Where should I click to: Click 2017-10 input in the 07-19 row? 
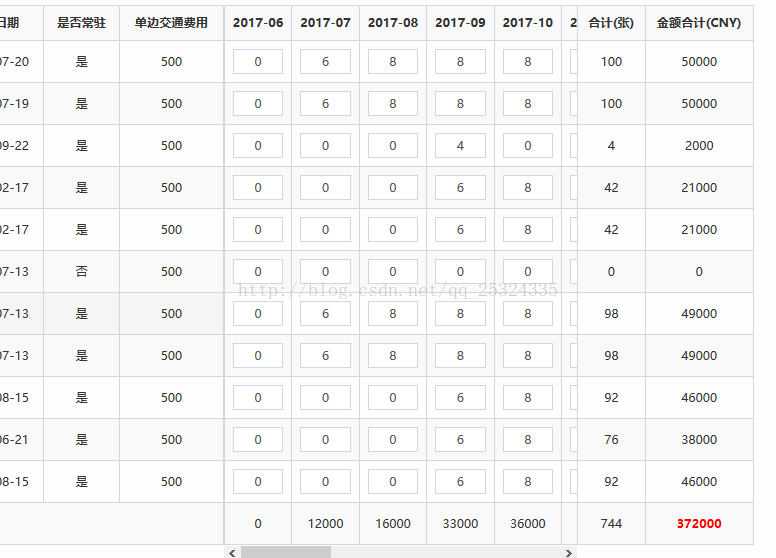pyautogui.click(x=528, y=104)
